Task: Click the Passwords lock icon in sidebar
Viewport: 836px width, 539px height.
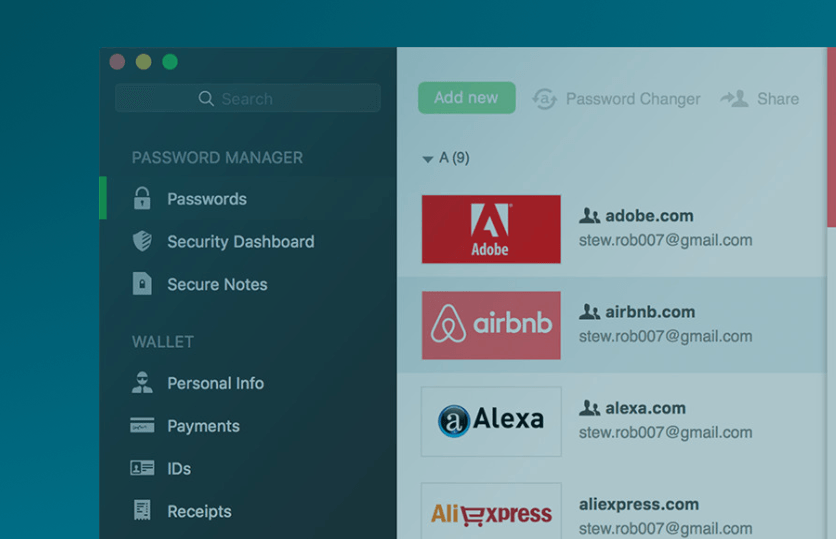Action: pos(142,198)
